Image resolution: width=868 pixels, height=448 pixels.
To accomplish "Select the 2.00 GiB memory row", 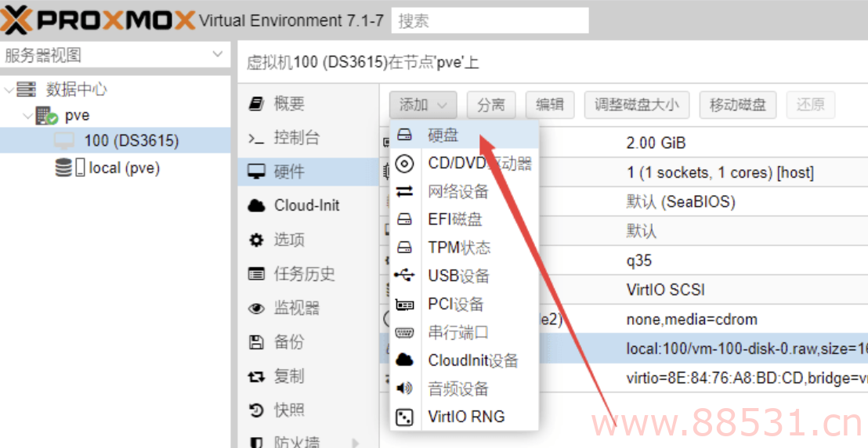I will pos(624,143).
